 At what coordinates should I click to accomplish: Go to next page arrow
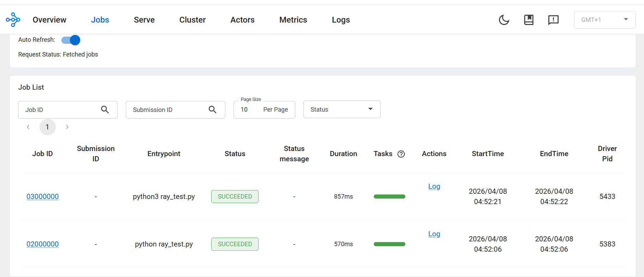[67, 127]
